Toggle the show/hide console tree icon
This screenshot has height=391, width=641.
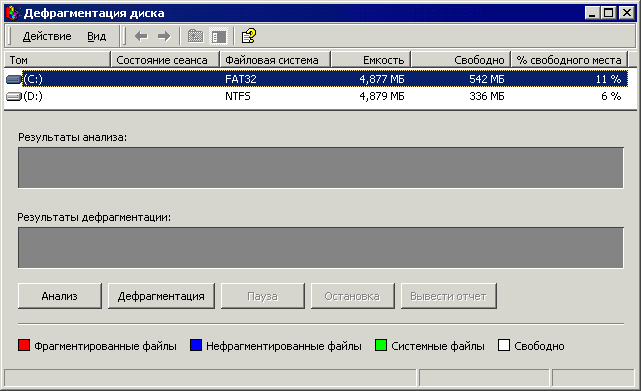219,36
